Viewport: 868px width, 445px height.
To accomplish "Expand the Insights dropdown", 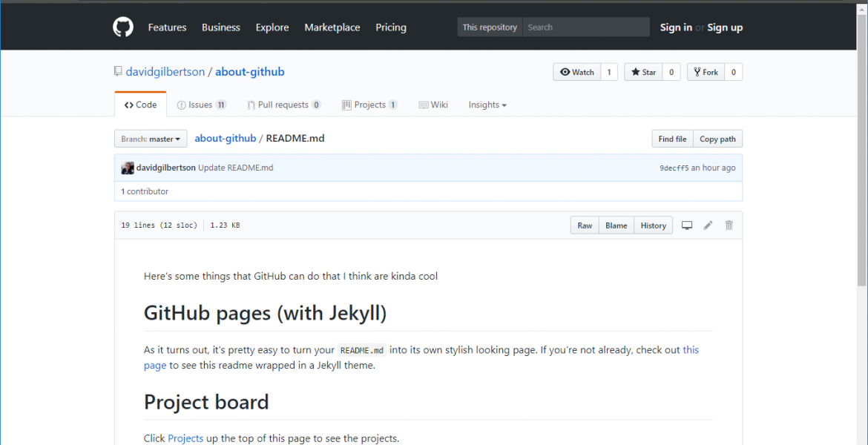I will 487,105.
